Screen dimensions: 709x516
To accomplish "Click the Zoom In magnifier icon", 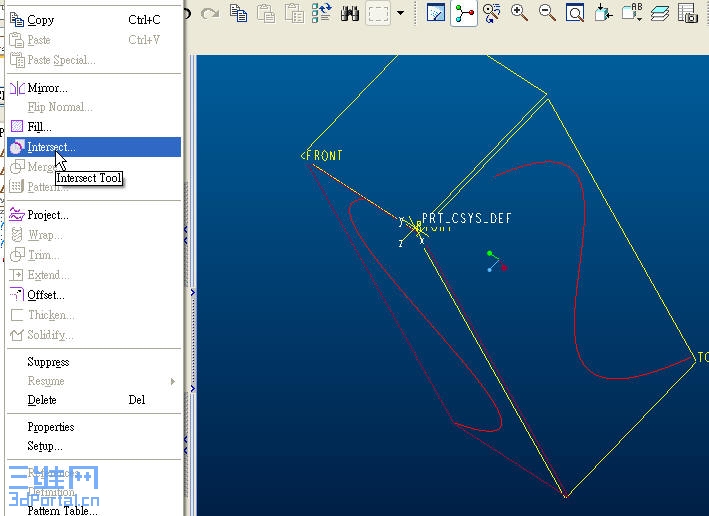I will click(x=519, y=13).
